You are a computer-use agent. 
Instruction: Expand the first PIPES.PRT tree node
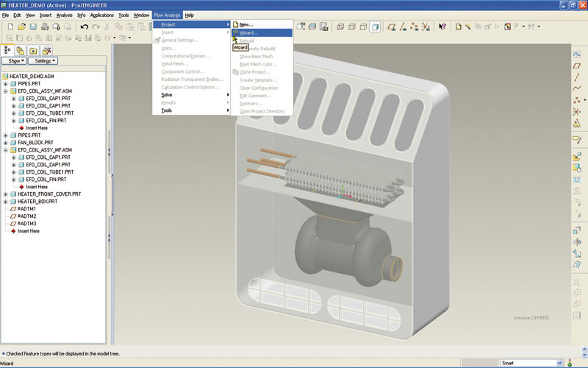click(x=5, y=84)
